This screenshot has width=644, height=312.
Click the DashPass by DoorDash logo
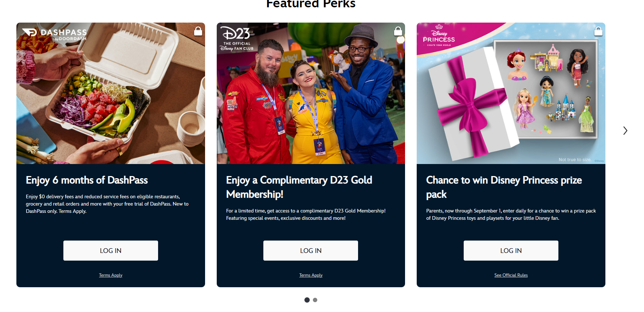click(55, 34)
